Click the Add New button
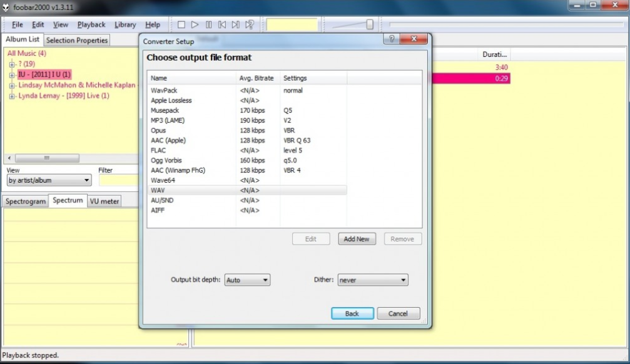The height and width of the screenshot is (364, 630). [357, 239]
